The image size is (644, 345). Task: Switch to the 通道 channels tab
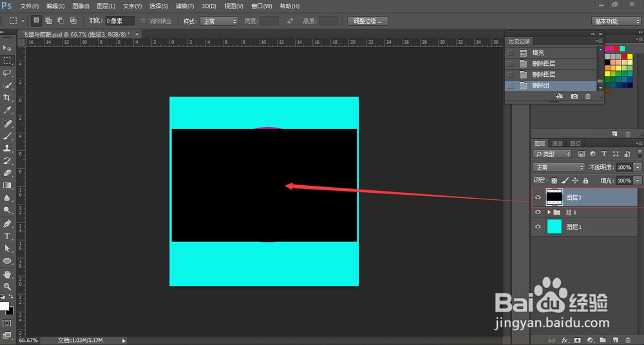pos(557,144)
